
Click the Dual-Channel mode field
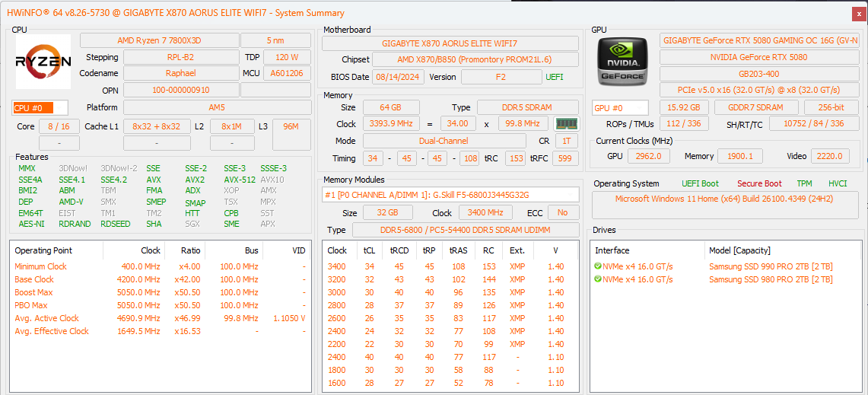pyautogui.click(x=444, y=141)
